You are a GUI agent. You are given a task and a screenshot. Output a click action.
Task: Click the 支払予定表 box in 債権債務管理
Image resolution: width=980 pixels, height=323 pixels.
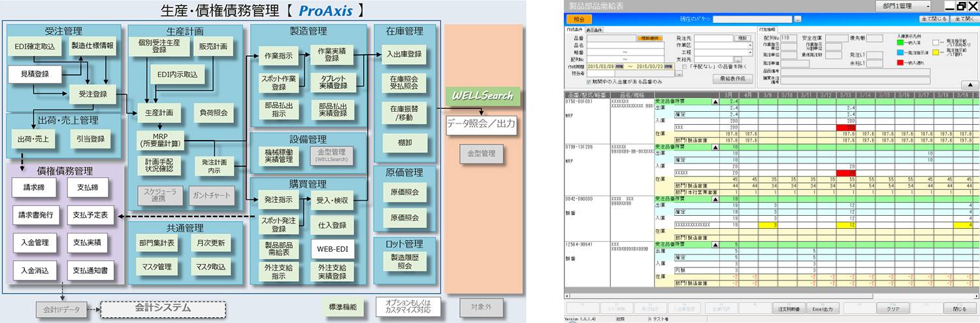pos(91,214)
